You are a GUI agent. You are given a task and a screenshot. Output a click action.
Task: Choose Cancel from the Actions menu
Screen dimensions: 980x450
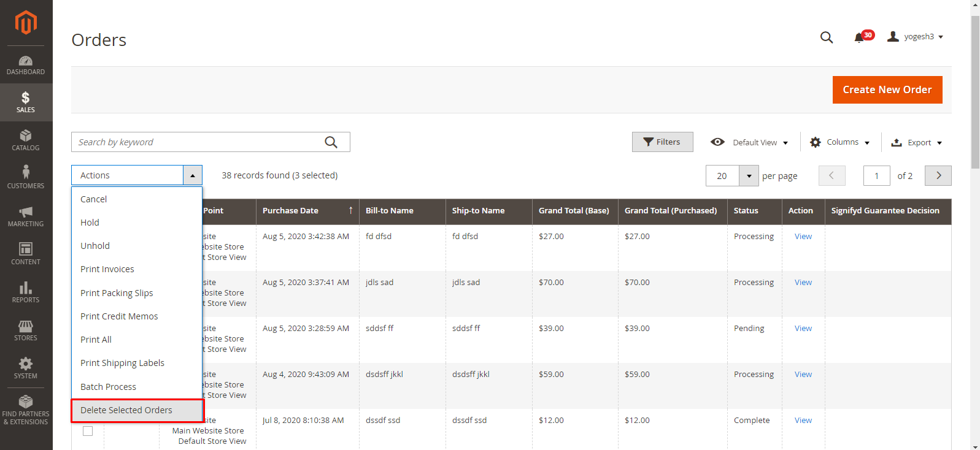tap(137, 199)
